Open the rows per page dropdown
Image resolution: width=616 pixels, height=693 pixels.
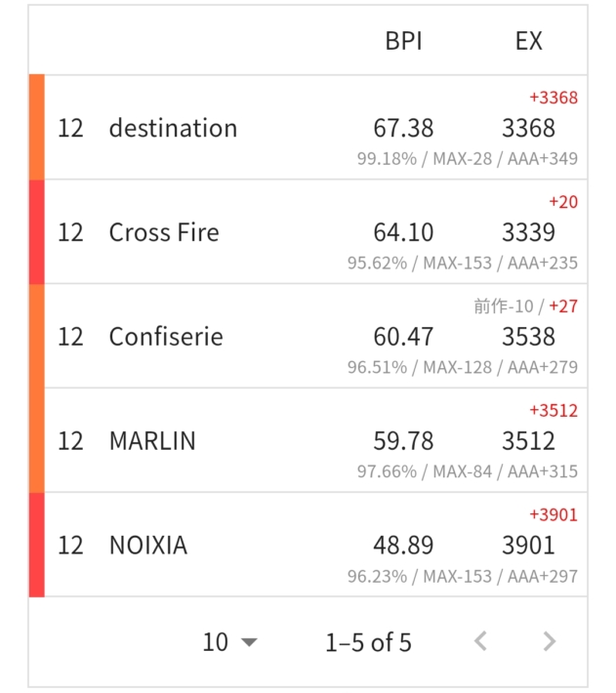point(230,641)
